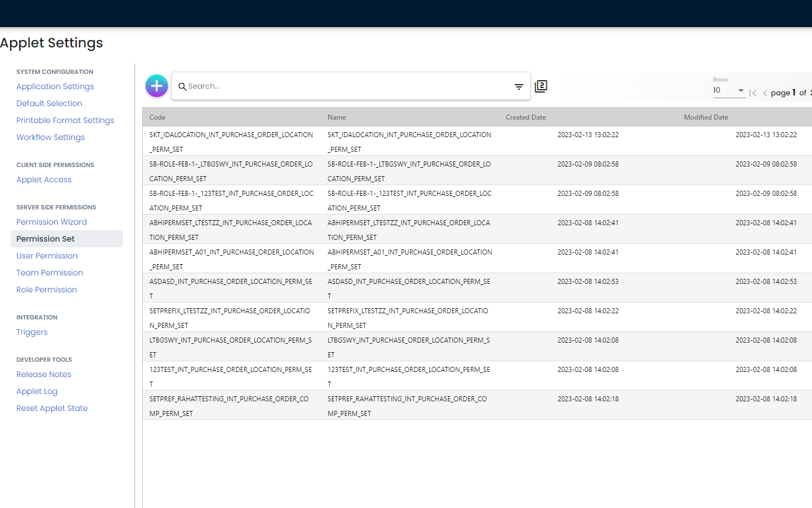
Task: Go to previous page chevron
Action: click(765, 93)
